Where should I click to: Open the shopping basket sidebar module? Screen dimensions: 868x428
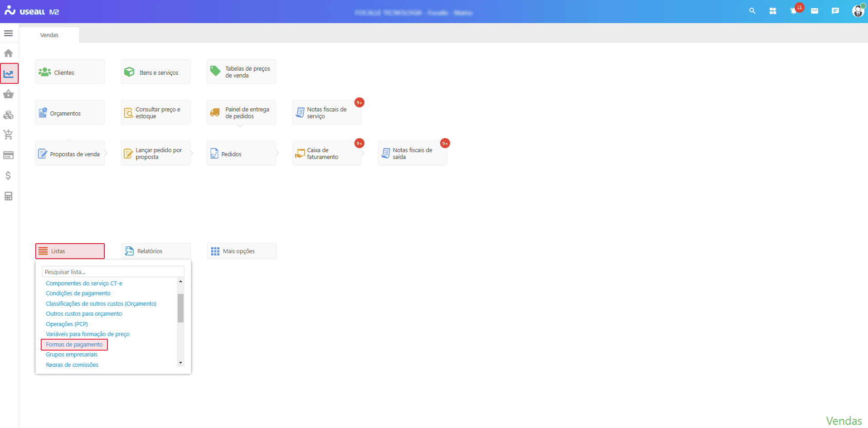(8, 94)
